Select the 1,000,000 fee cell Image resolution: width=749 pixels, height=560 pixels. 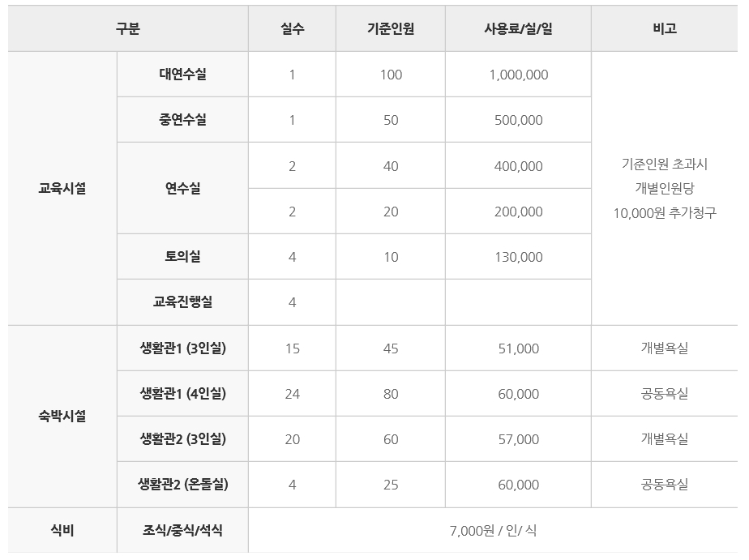tap(518, 75)
